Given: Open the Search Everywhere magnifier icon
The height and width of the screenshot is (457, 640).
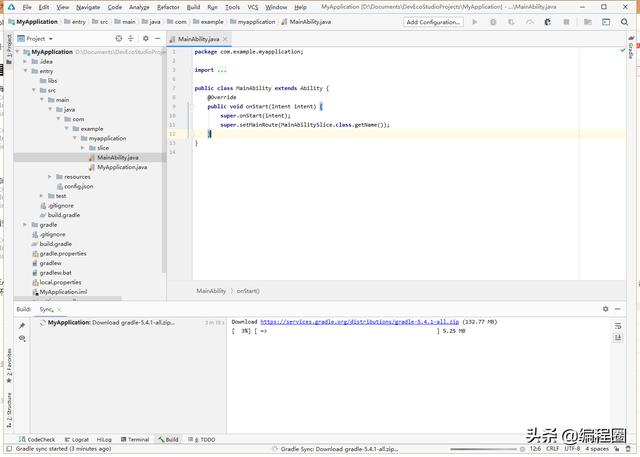Looking at the screenshot, I should 624,22.
